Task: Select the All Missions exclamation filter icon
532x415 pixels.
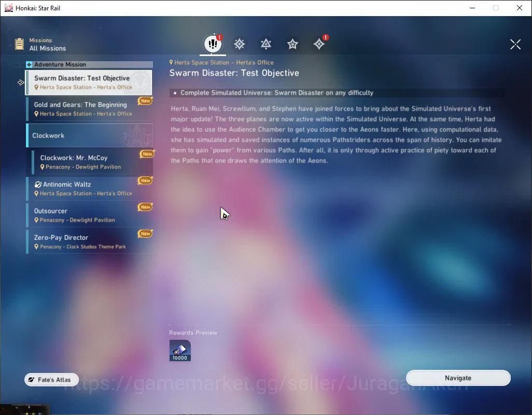Action: (x=213, y=44)
